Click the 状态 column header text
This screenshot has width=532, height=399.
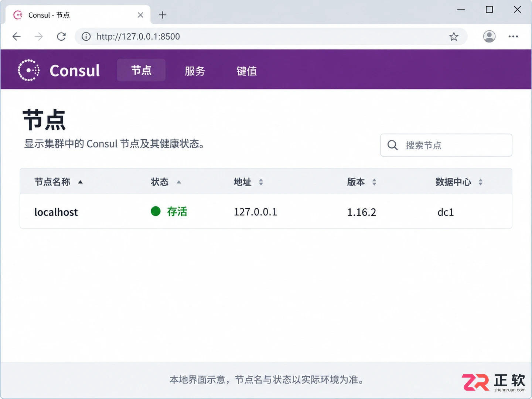click(160, 182)
